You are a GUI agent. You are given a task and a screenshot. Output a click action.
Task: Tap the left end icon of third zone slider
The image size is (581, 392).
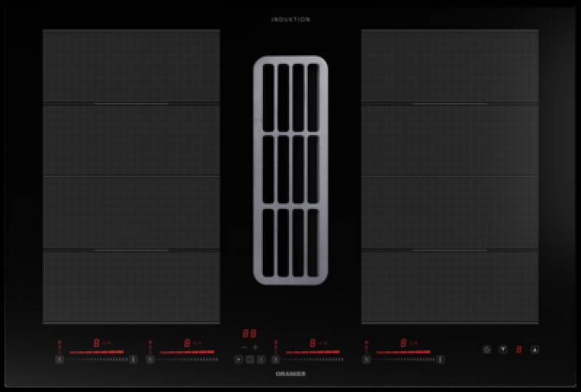[x=275, y=359]
